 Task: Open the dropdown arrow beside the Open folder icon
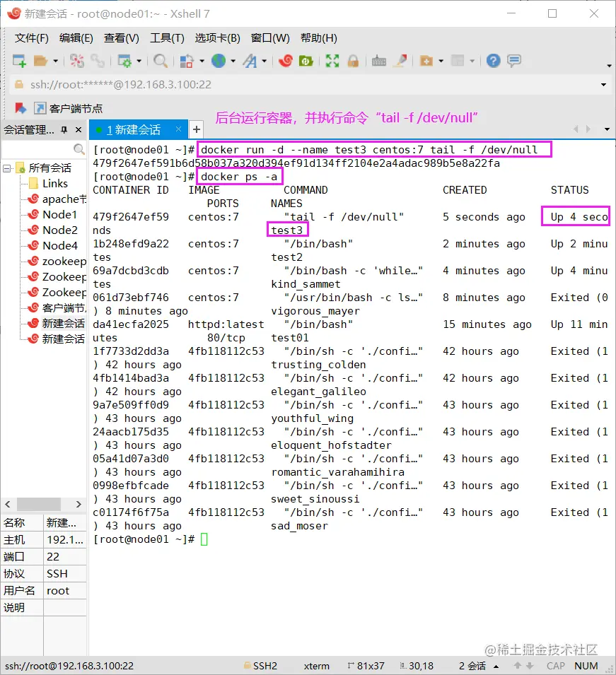pyautogui.click(x=56, y=61)
